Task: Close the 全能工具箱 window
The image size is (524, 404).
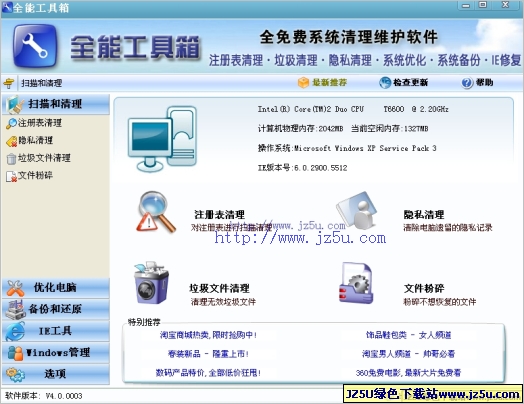Action: point(506,5)
